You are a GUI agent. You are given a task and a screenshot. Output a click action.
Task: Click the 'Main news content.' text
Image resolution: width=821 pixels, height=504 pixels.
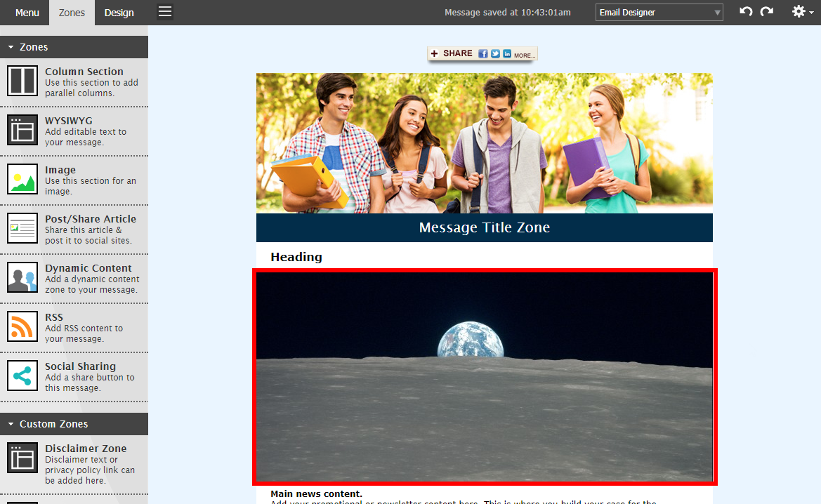316,493
